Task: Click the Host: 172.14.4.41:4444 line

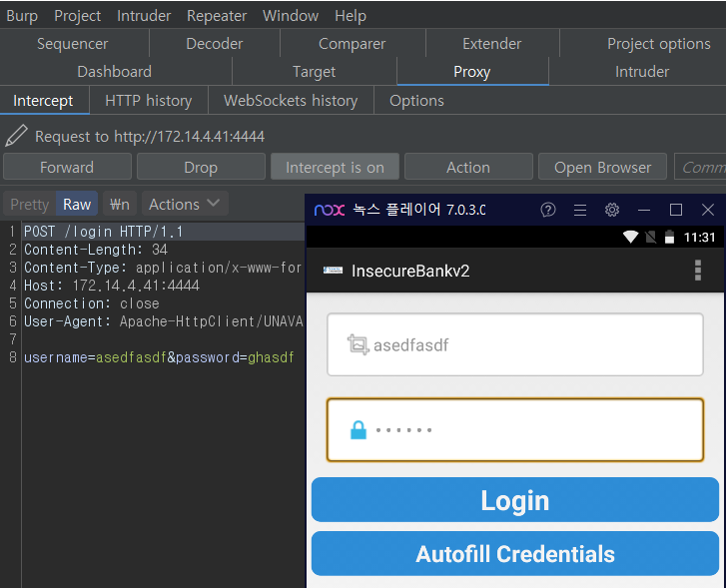Action: point(112,286)
